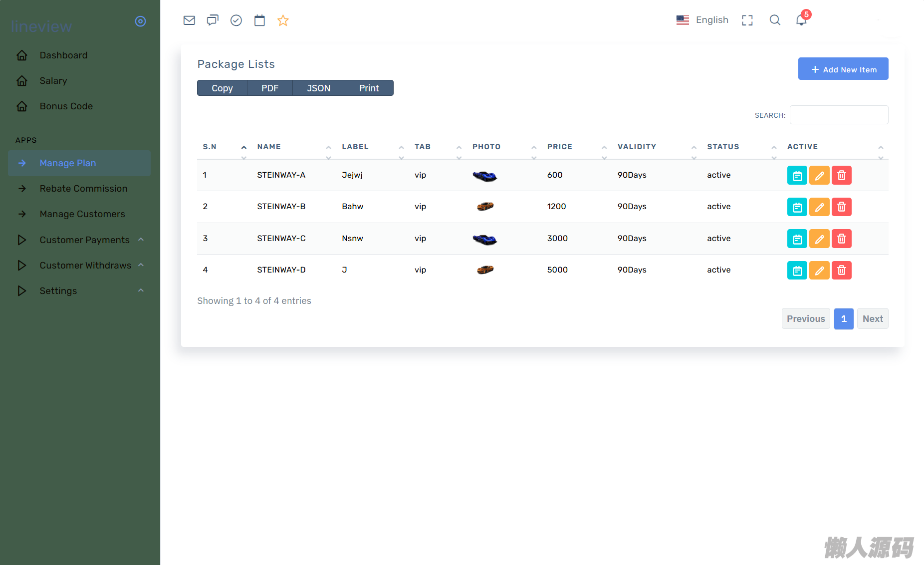Open the Dashboard menu item
This screenshot has width=924, height=565.
pyautogui.click(x=63, y=55)
